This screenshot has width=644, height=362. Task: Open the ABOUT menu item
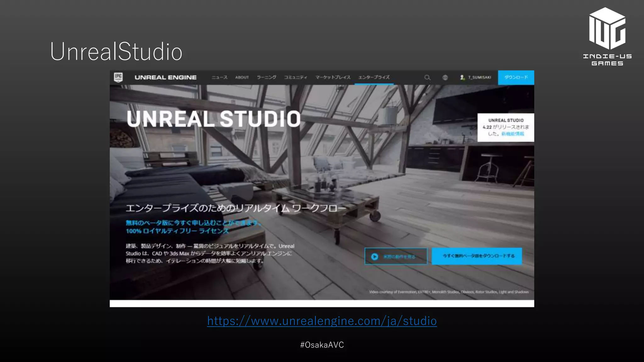(242, 77)
